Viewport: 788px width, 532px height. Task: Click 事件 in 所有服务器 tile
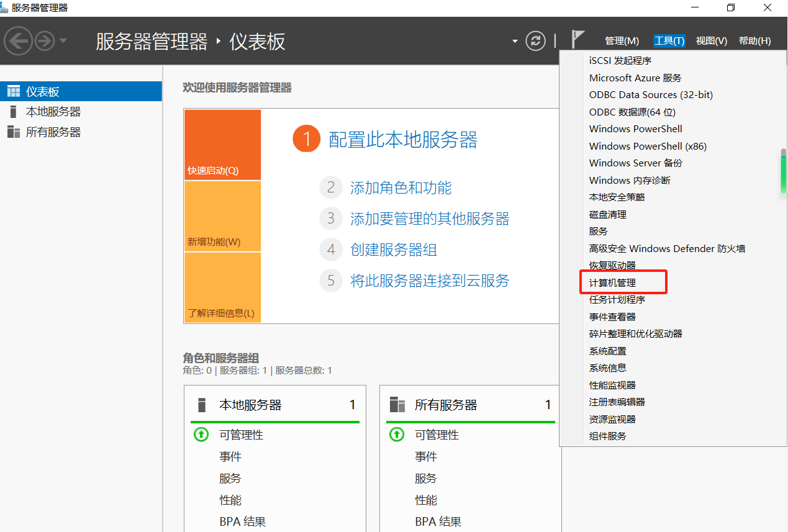tap(426, 456)
